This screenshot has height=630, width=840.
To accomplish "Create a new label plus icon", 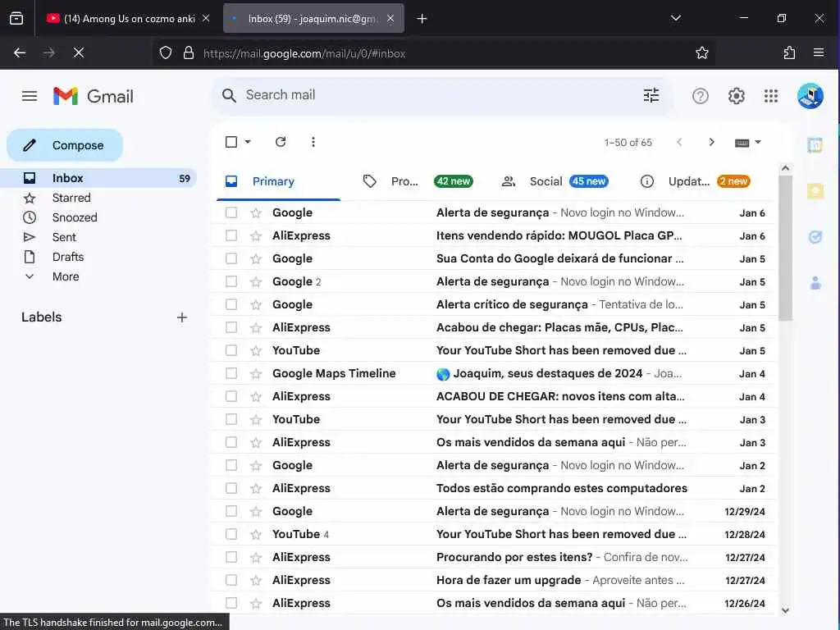I will [x=182, y=317].
